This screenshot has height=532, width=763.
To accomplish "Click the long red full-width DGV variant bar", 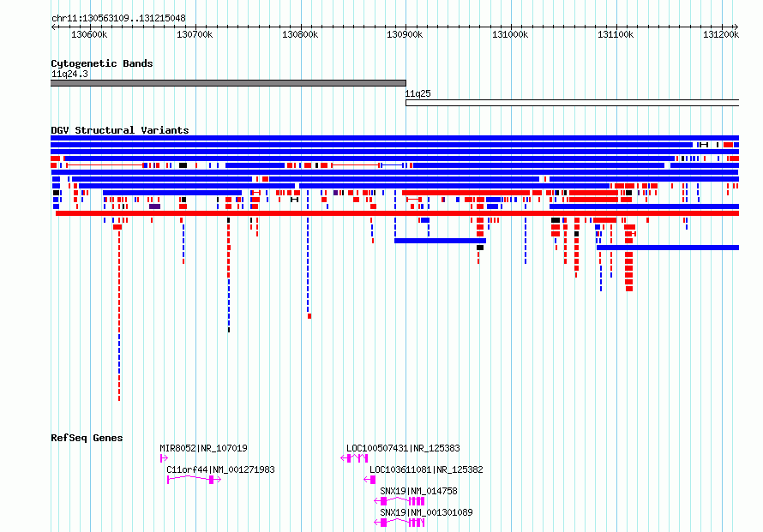I will tap(397, 213).
